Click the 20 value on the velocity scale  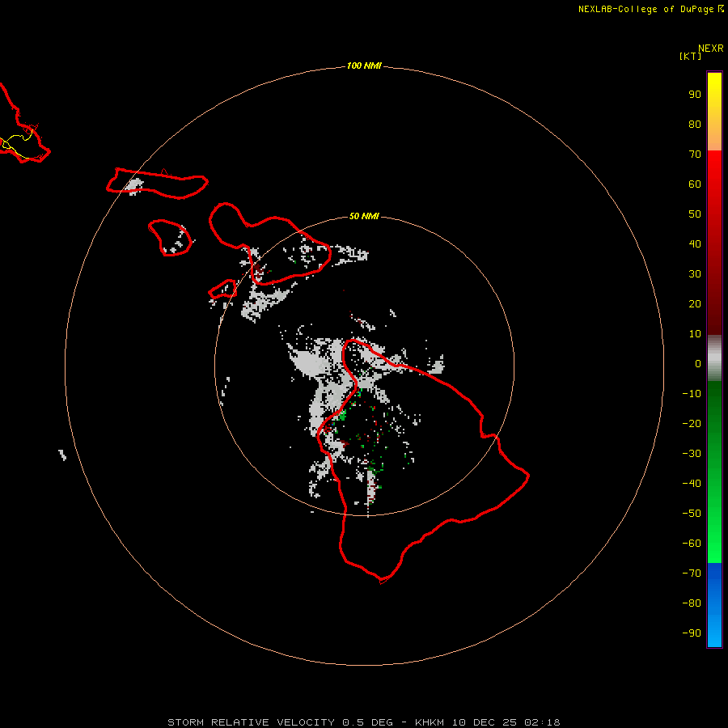click(x=695, y=304)
